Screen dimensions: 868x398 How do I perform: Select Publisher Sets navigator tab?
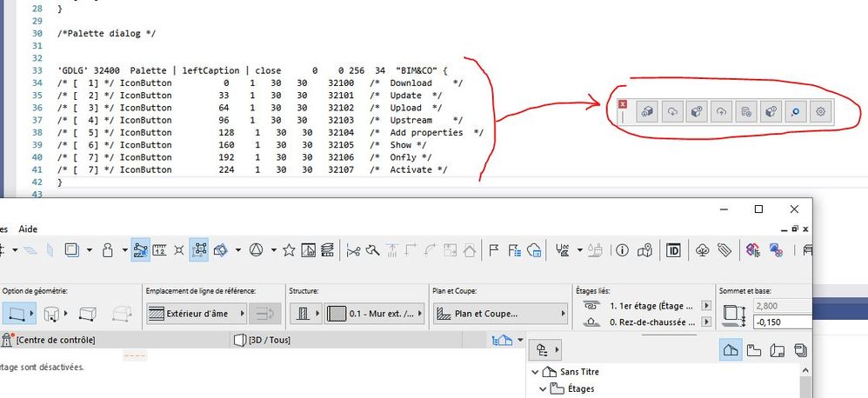pos(800,350)
